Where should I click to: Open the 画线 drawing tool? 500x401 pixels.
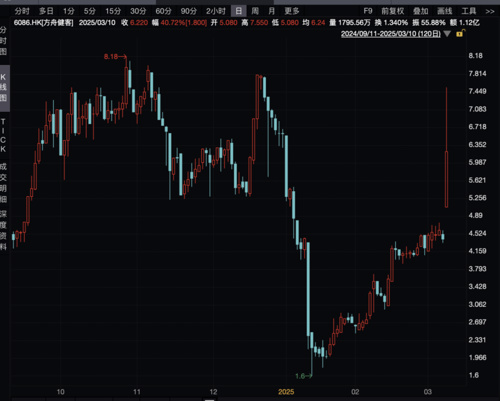445,11
